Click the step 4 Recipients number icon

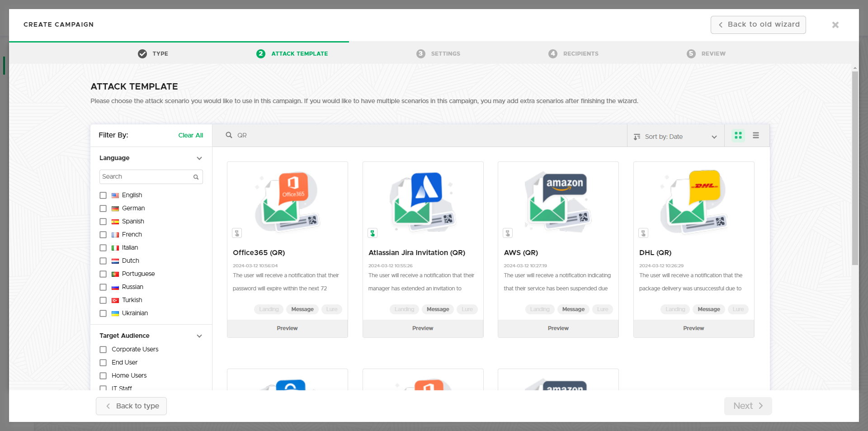click(553, 54)
